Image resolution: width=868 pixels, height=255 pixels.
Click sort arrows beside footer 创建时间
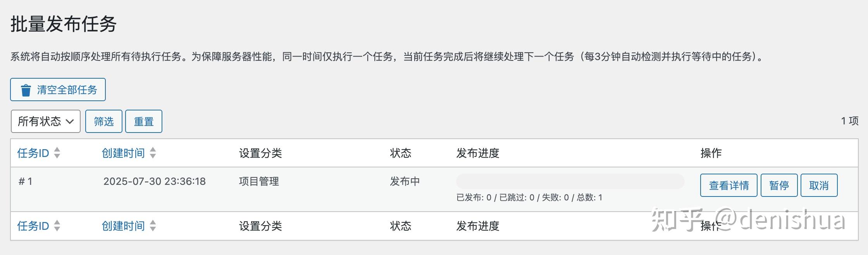(x=153, y=226)
